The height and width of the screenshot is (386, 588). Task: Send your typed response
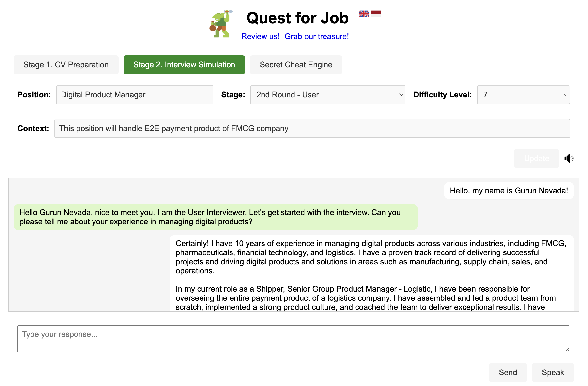point(508,372)
